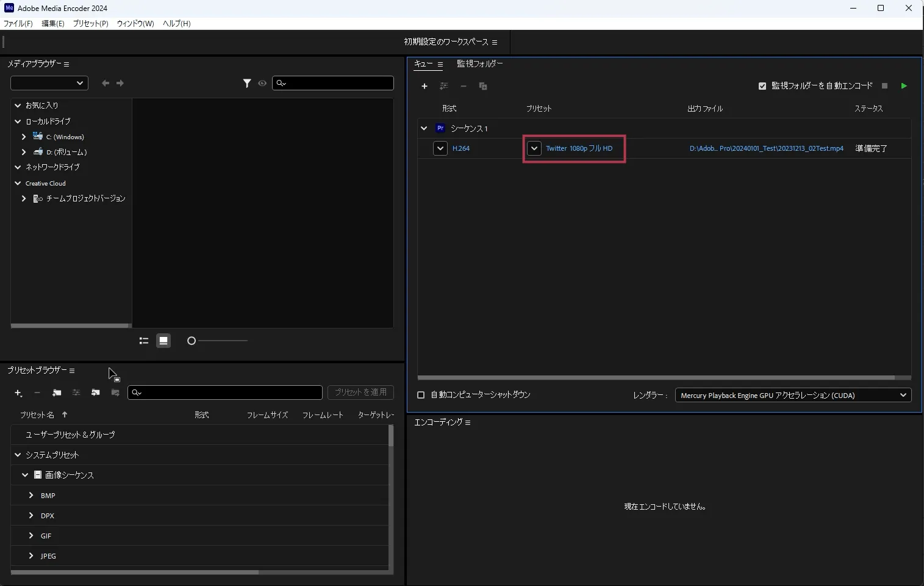Screen dimensions: 924x586
Task: Click the Twitter 1080p フル HD preset link
Action: [579, 148]
